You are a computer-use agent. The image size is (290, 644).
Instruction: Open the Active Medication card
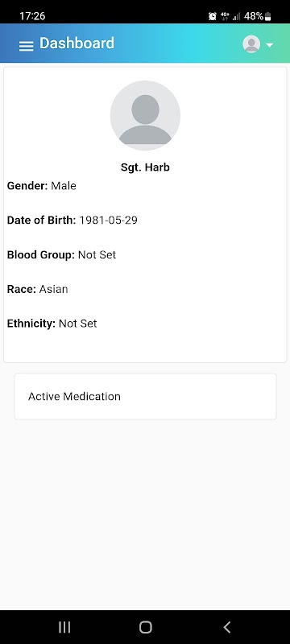146,396
